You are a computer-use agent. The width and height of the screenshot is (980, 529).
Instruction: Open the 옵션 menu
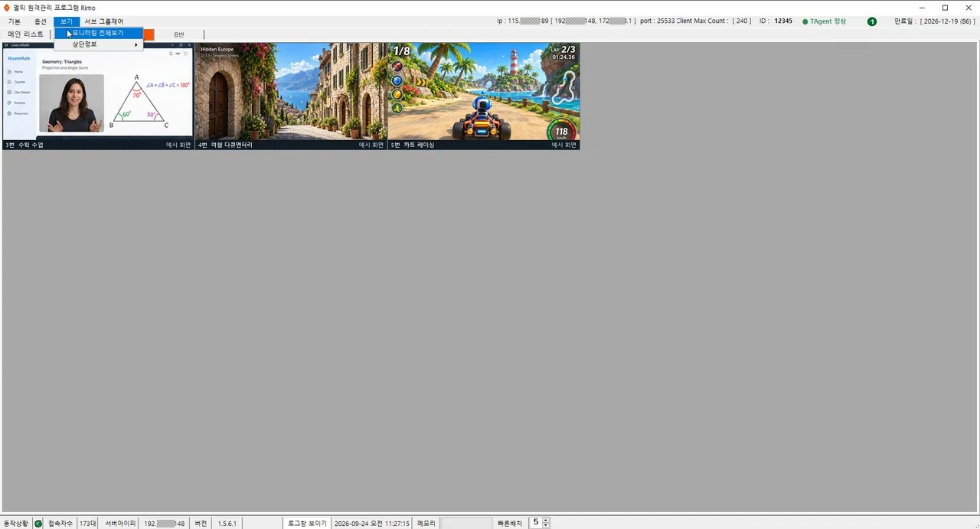click(x=40, y=21)
